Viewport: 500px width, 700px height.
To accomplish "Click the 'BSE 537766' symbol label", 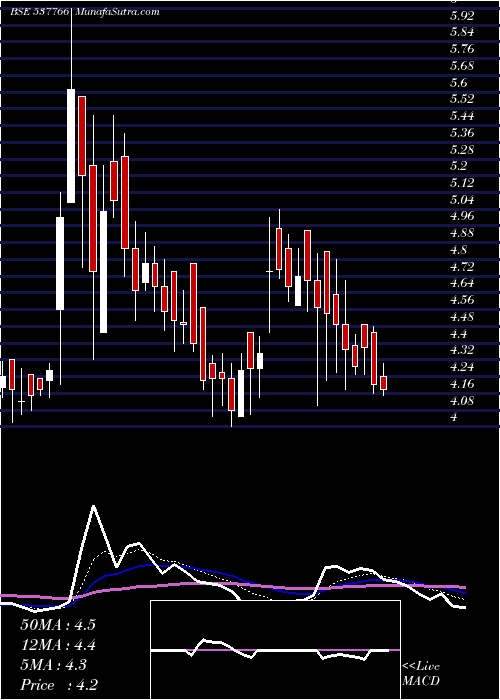I will point(40,12).
